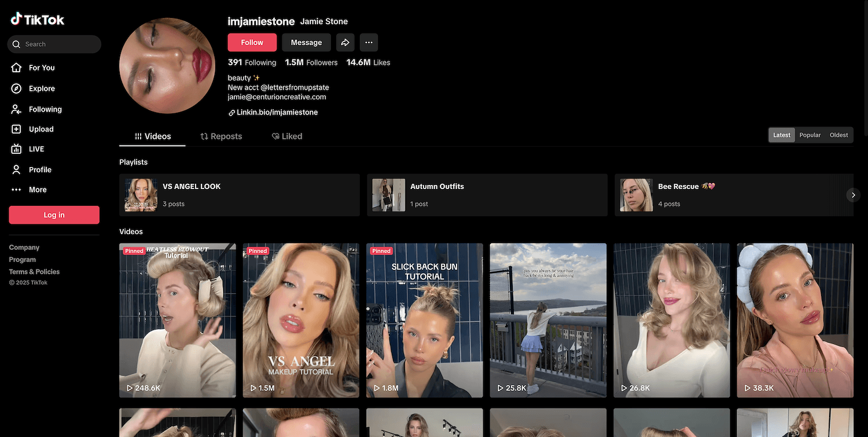Image resolution: width=868 pixels, height=437 pixels.
Task: Open the For You home icon
Action: [x=17, y=68]
